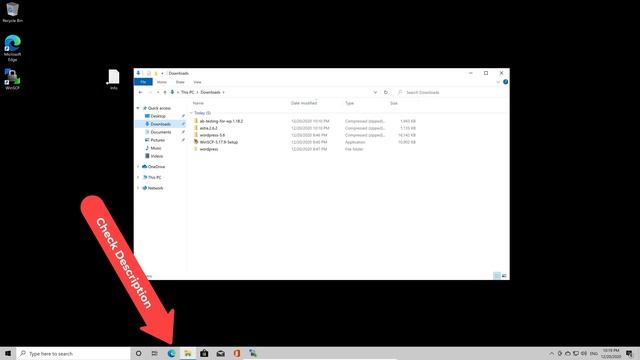
Task: Select WinSCP-5.17.9-Setup application icon
Action: point(196,142)
